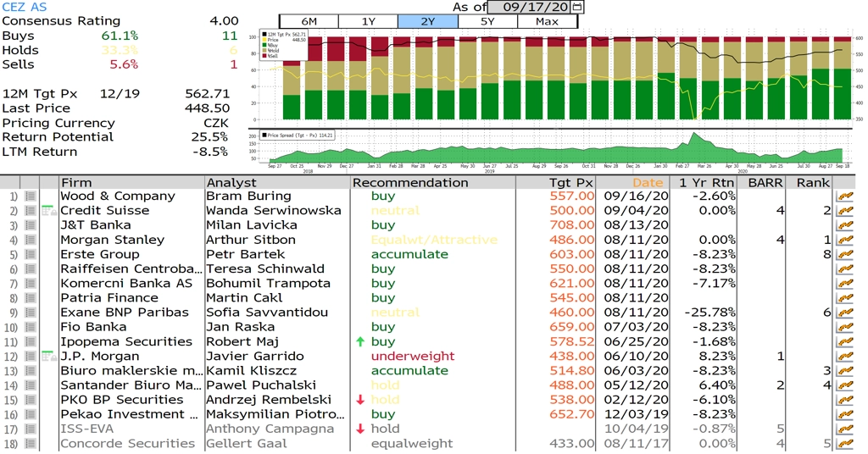Image resolution: width=868 pixels, height=454 pixels.
Task: Select the 6M chart range tab
Action: [x=309, y=21]
